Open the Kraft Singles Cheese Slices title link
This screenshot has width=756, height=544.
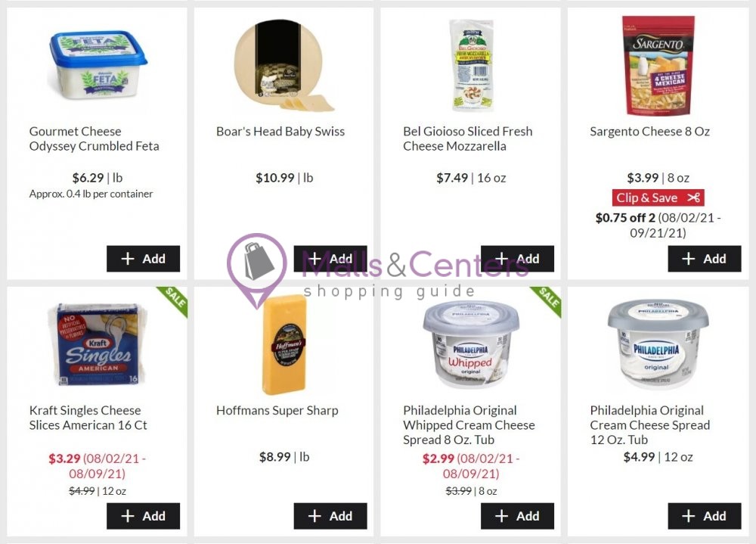click(x=88, y=418)
